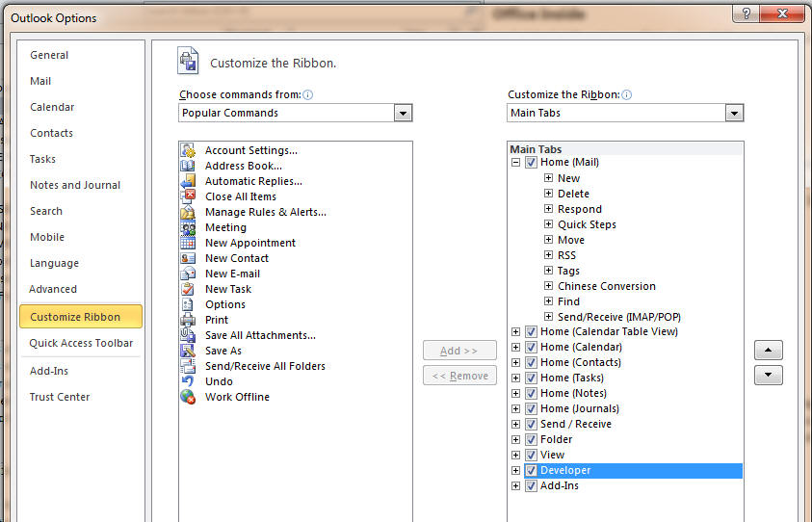
Task: Expand the Quick Steps group
Action: pyautogui.click(x=548, y=224)
